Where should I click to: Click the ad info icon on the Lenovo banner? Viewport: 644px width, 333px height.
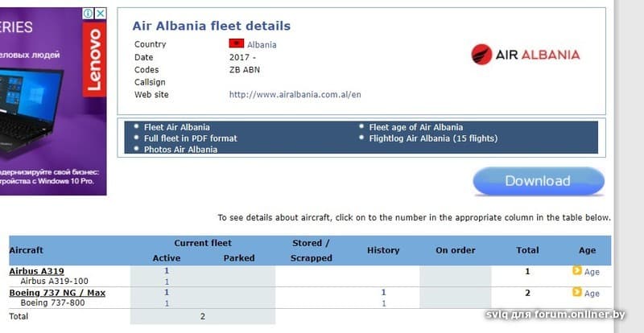pyautogui.click(x=89, y=14)
